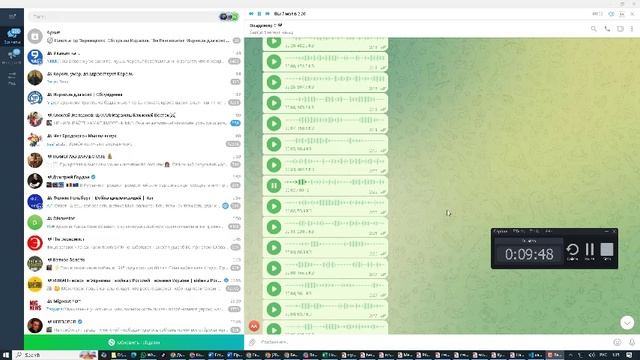Toggle the right info side panel
Image resolution: width=640 pixels, height=360 pixels.
pyautogui.click(x=620, y=29)
